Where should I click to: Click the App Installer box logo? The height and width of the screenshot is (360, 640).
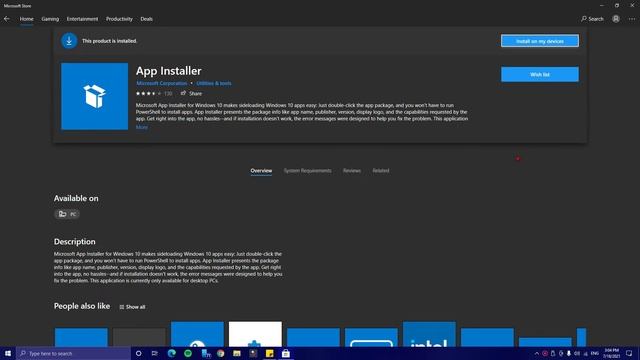tap(94, 96)
